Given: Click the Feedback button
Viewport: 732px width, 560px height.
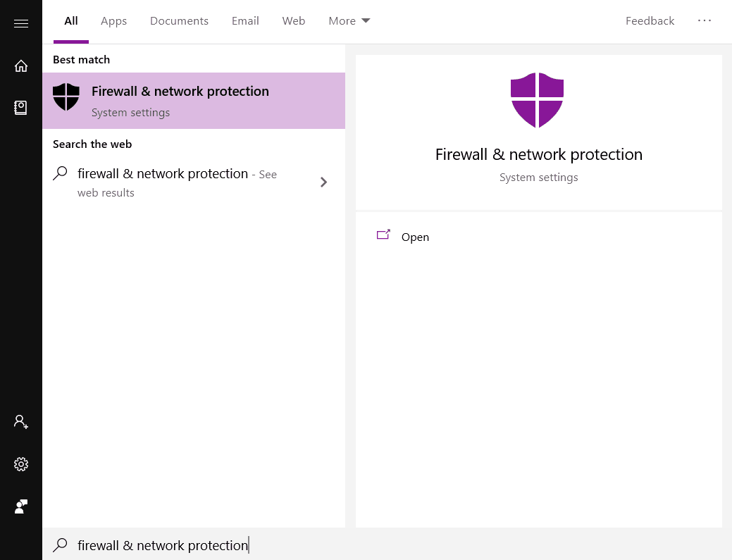Looking at the screenshot, I should pyautogui.click(x=650, y=21).
